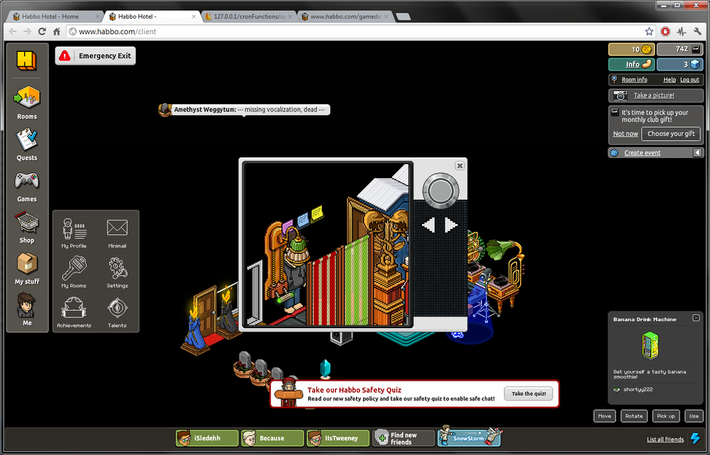
Task: Reload the page
Action: 42,31
